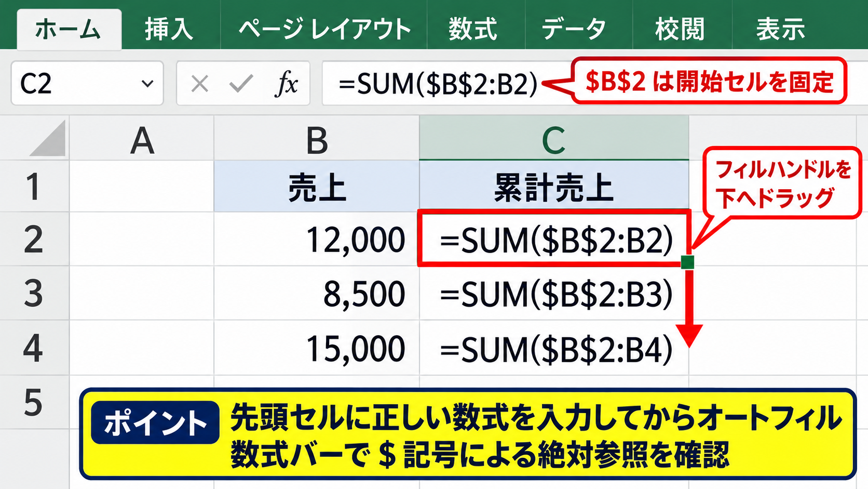Viewport: 868px width, 489px height.
Task: Open the 挿入 ribbon tab
Action: pos(169,29)
